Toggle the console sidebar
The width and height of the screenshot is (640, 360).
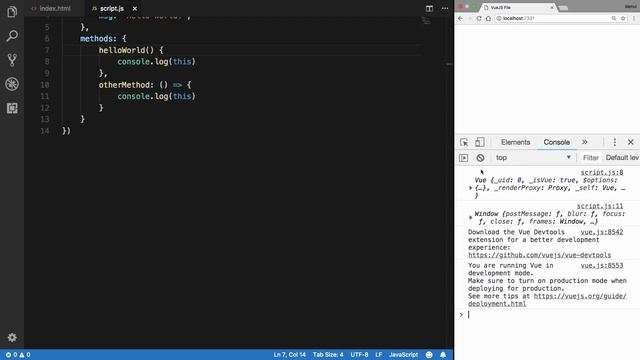coord(464,158)
